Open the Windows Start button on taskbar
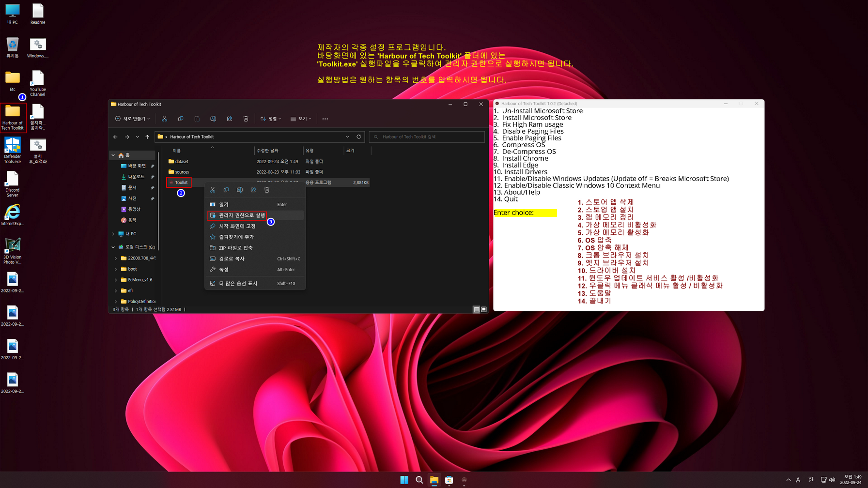 pos(404,480)
